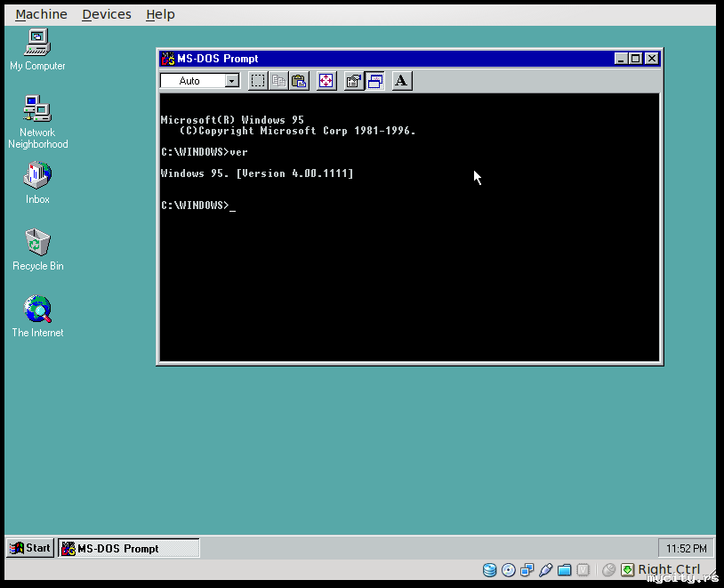Click the optical disc status icon

pos(509,570)
